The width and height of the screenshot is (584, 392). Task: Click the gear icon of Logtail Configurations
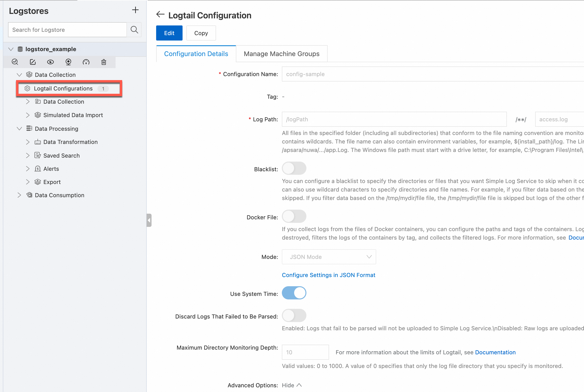[27, 88]
